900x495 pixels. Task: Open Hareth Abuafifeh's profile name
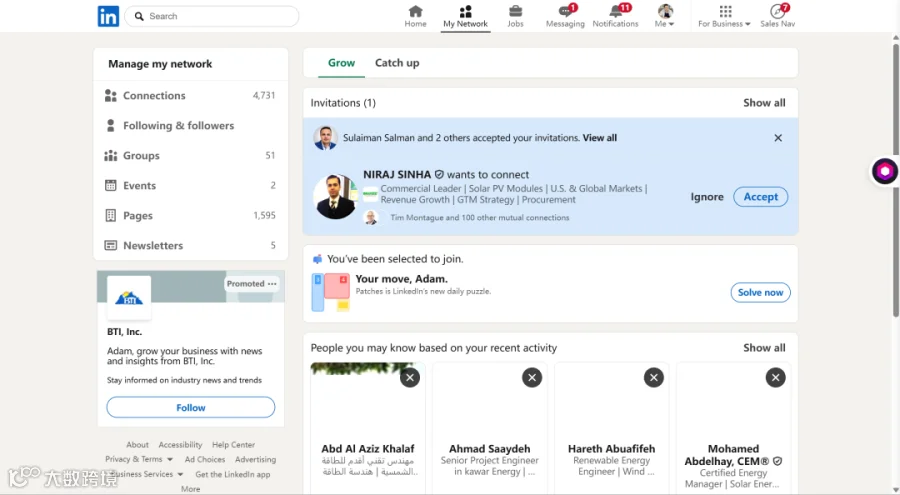tap(611, 448)
